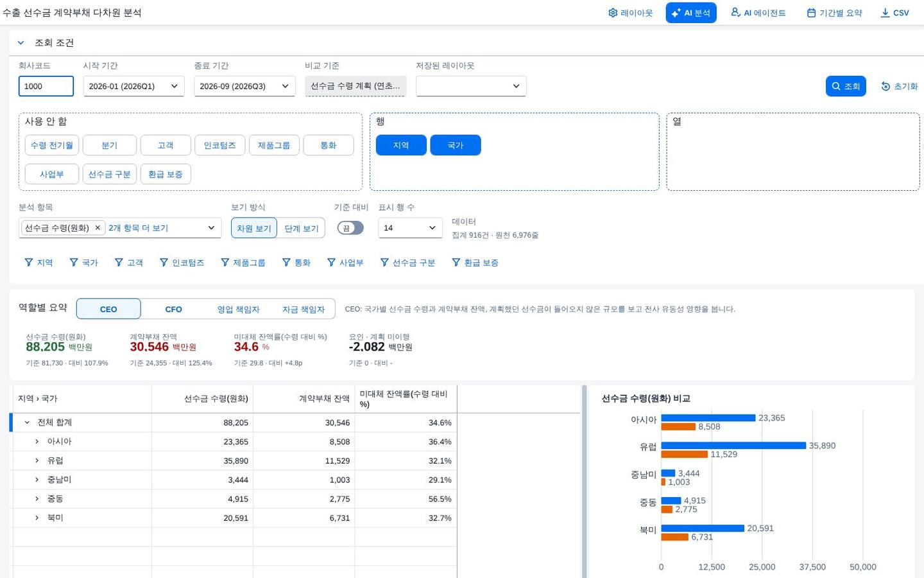
Task: Open 기간별 요약 calendar view
Action: [834, 13]
